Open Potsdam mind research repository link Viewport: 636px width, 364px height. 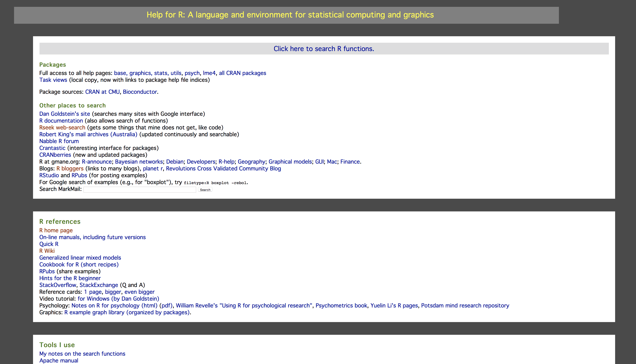(465, 306)
